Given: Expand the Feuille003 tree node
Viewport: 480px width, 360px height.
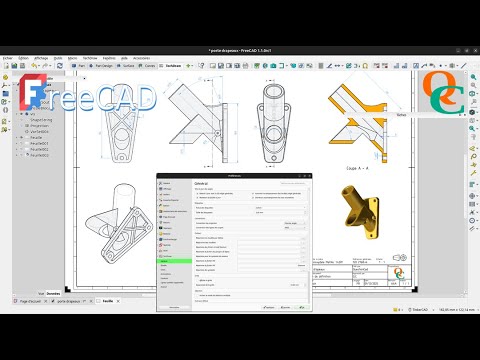Looking at the screenshot, I should [17, 155].
